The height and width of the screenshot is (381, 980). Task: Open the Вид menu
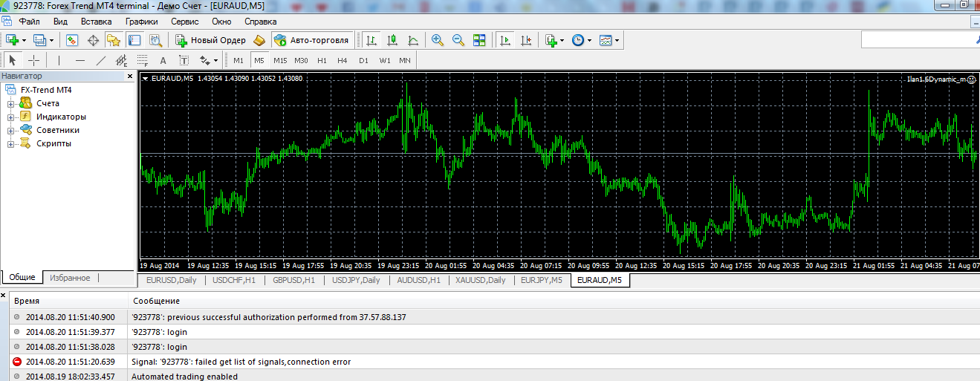[x=60, y=22]
